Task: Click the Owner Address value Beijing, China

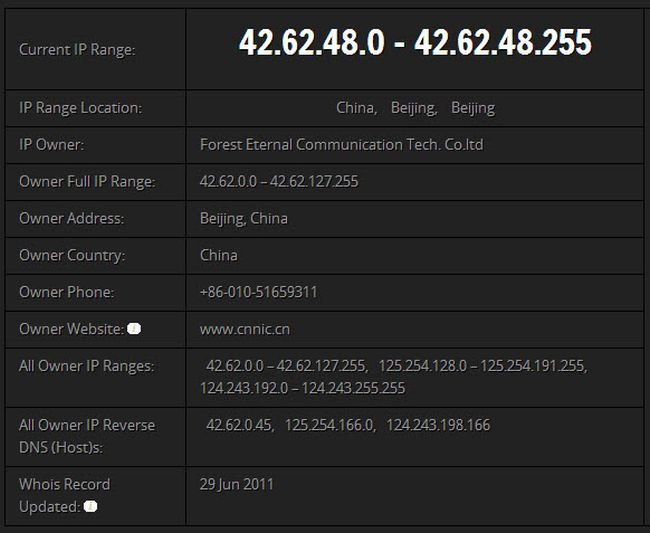Action: 243,218
